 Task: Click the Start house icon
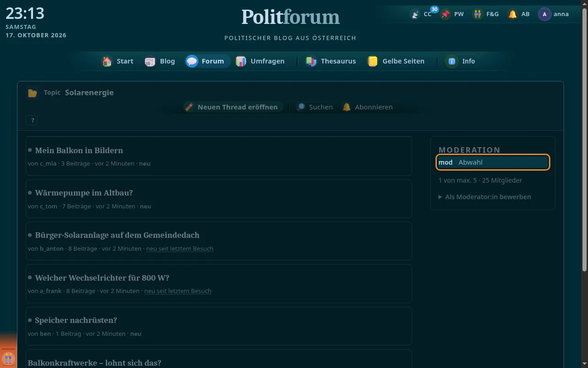tap(107, 61)
